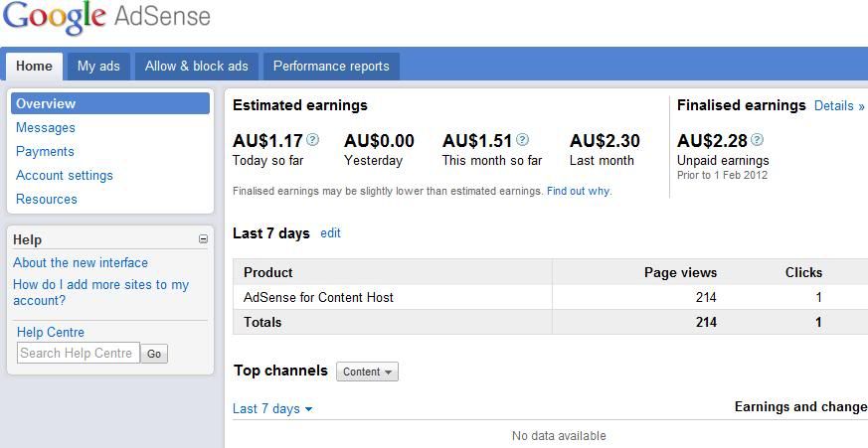Open How do I add more sites help link
This screenshot has width=868, height=448.
pos(100,293)
